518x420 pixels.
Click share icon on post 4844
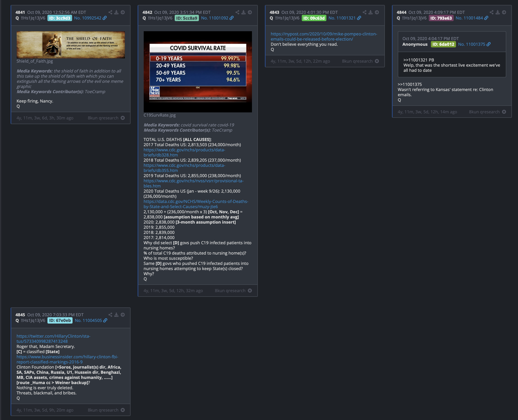(491, 12)
